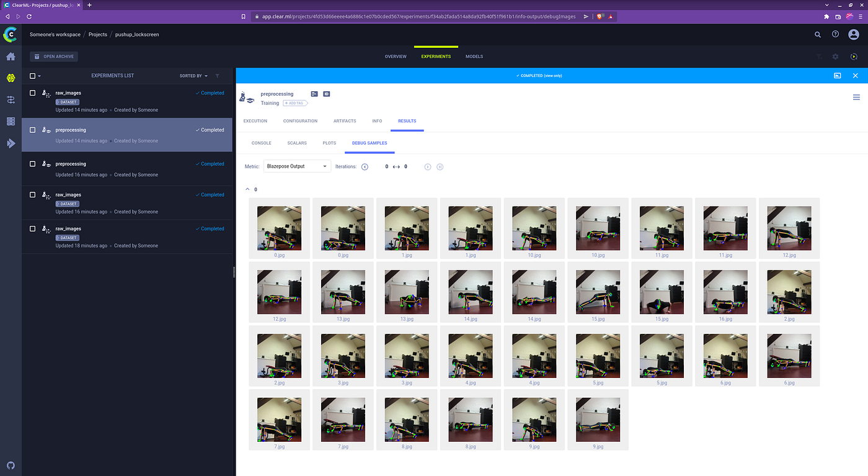868x476 pixels.
Task: Jump to last iteration button
Action: coord(440,167)
